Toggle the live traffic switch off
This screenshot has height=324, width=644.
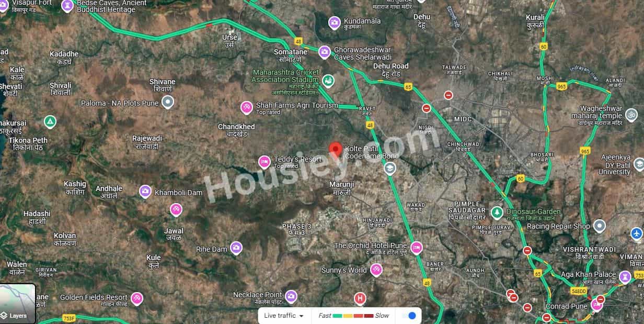pyautogui.click(x=410, y=316)
